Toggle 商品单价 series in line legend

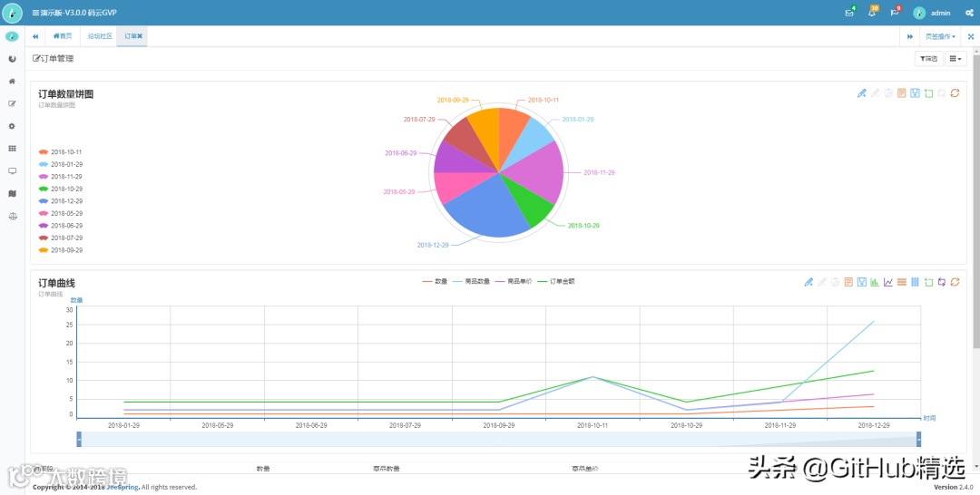[514, 282]
